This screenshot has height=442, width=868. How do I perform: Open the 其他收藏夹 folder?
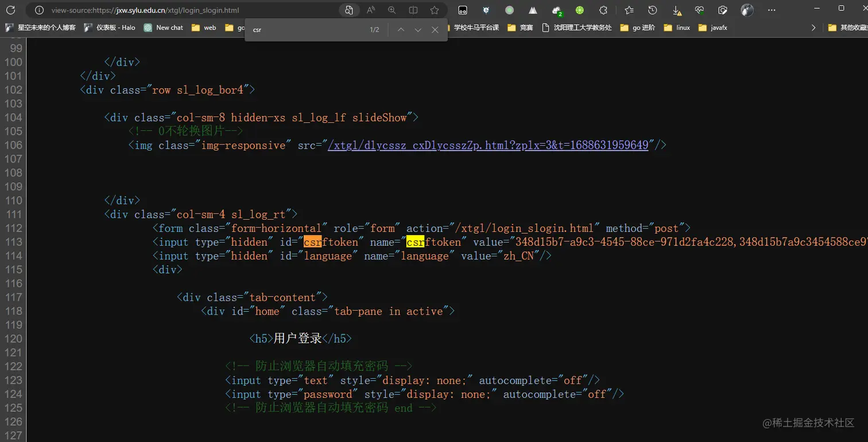click(847, 28)
